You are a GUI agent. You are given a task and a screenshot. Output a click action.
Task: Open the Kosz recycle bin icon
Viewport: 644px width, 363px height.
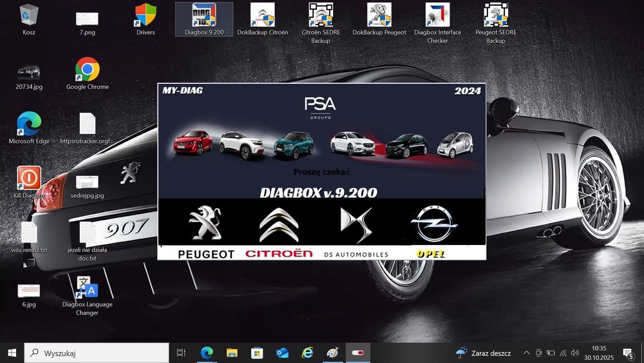[x=29, y=19]
